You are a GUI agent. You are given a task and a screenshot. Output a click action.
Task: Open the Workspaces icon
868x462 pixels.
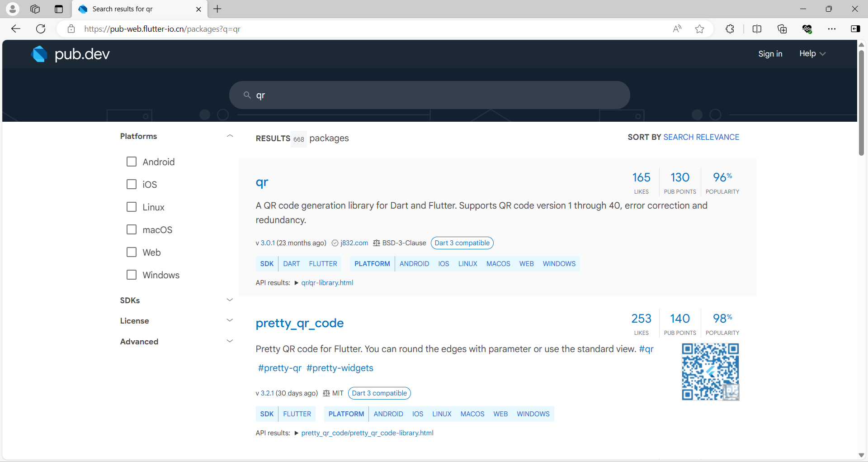(35, 9)
